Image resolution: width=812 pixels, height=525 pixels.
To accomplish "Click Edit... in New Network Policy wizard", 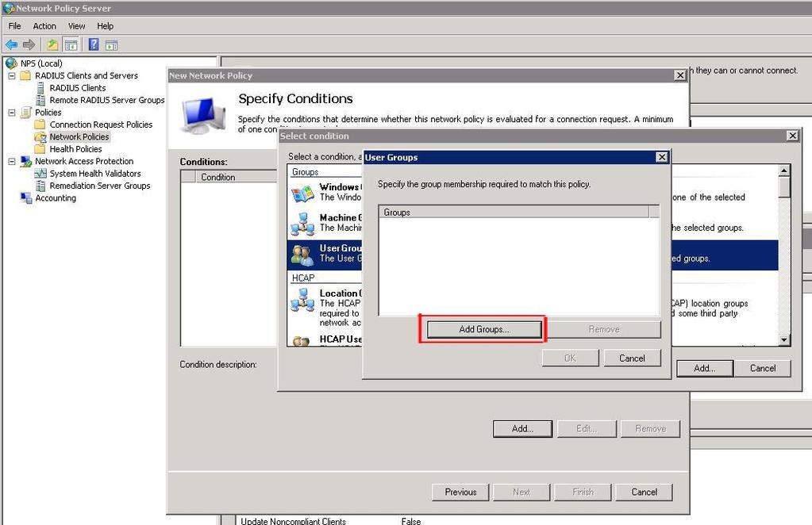I will (x=587, y=429).
